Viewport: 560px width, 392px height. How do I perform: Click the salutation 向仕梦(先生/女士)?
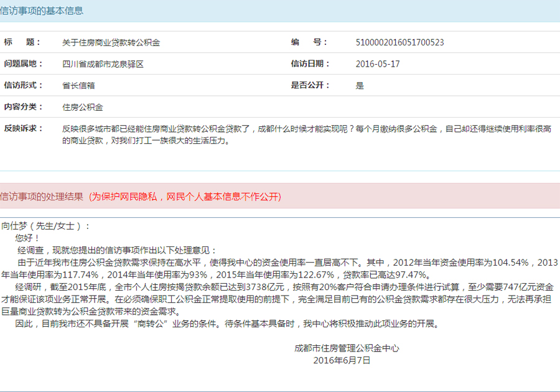click(x=46, y=226)
